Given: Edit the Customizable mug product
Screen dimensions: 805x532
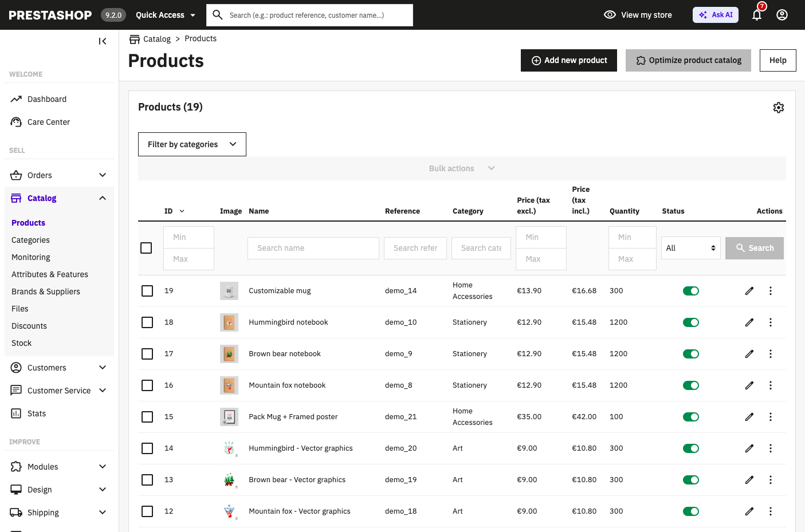Looking at the screenshot, I should pos(749,291).
